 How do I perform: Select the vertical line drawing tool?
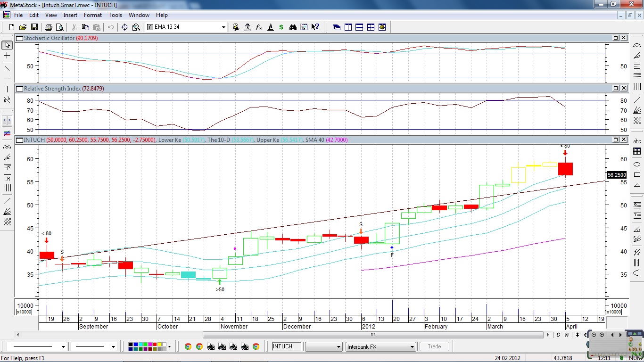[7, 89]
